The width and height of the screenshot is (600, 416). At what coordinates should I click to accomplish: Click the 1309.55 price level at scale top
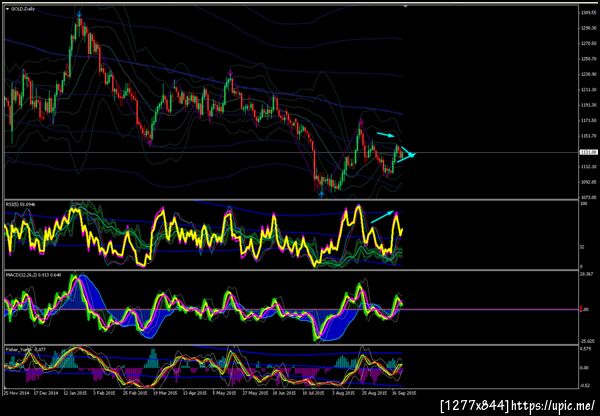coord(589,13)
